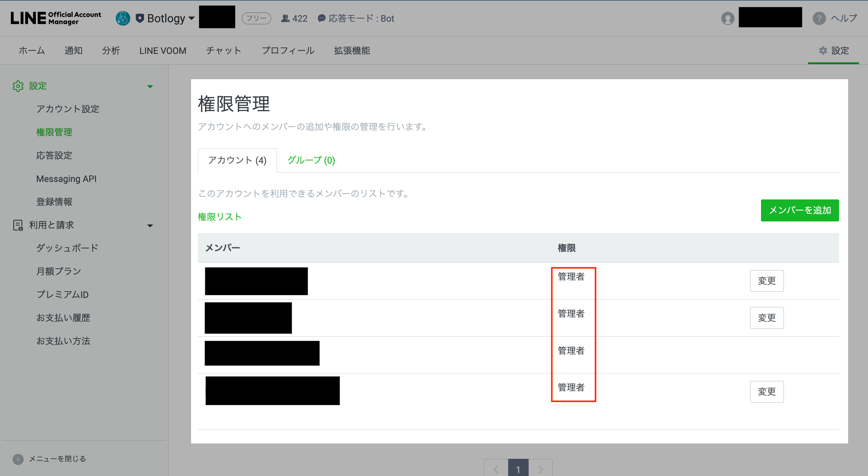
Task: Collapse the 設定 sidebar section arrow
Action: 150,86
